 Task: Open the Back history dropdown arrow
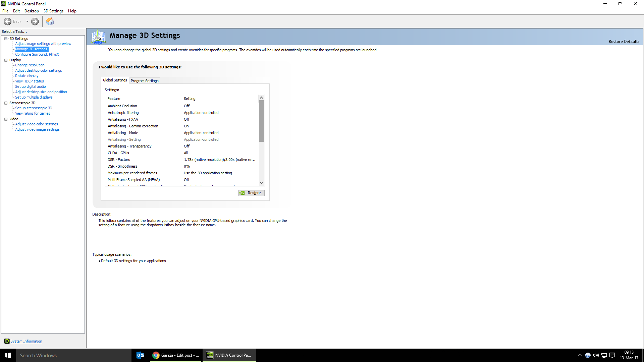(27, 21)
